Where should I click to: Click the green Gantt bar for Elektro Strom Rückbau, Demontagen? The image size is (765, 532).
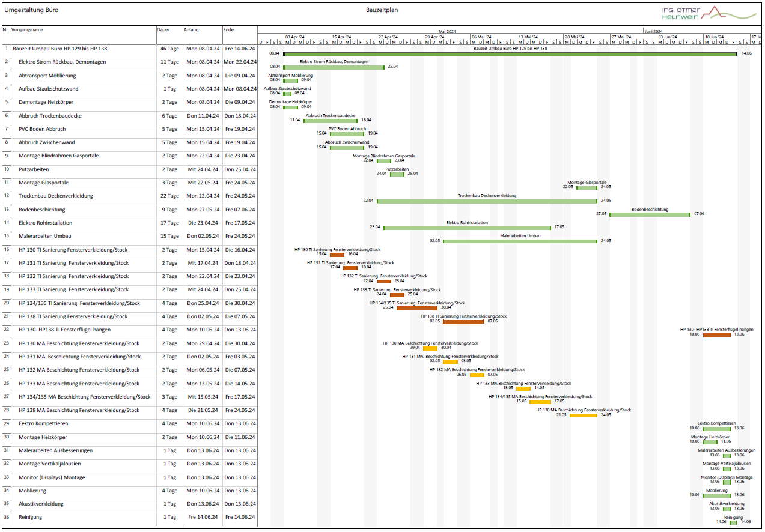(334, 67)
